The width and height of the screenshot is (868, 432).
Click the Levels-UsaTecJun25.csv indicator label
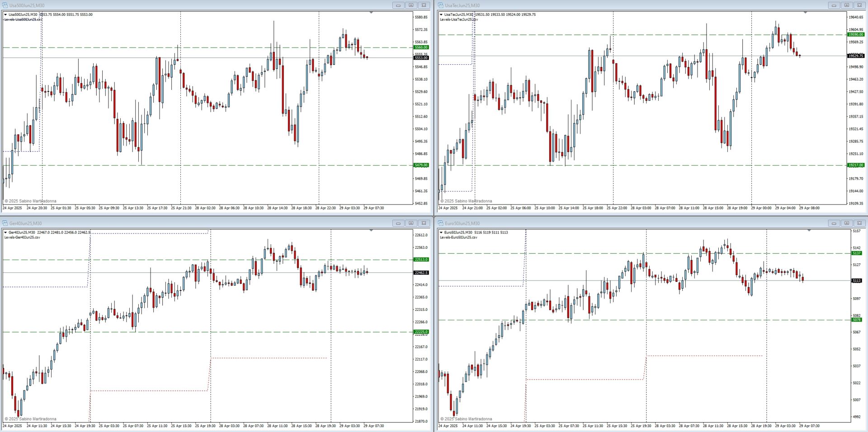pos(459,19)
